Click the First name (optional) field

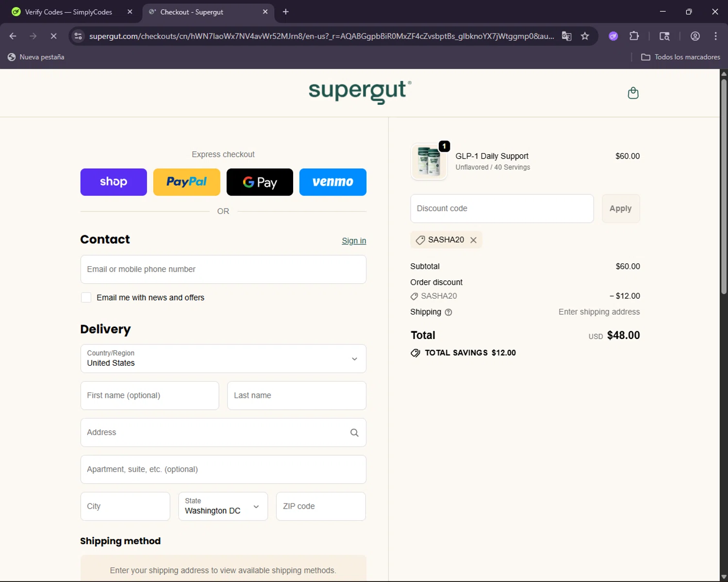pos(149,396)
